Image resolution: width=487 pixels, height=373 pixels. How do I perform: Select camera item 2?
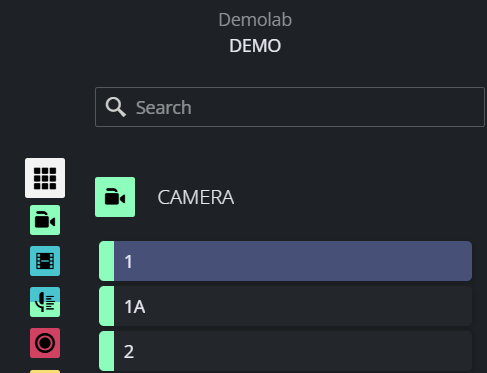pyautogui.click(x=285, y=351)
